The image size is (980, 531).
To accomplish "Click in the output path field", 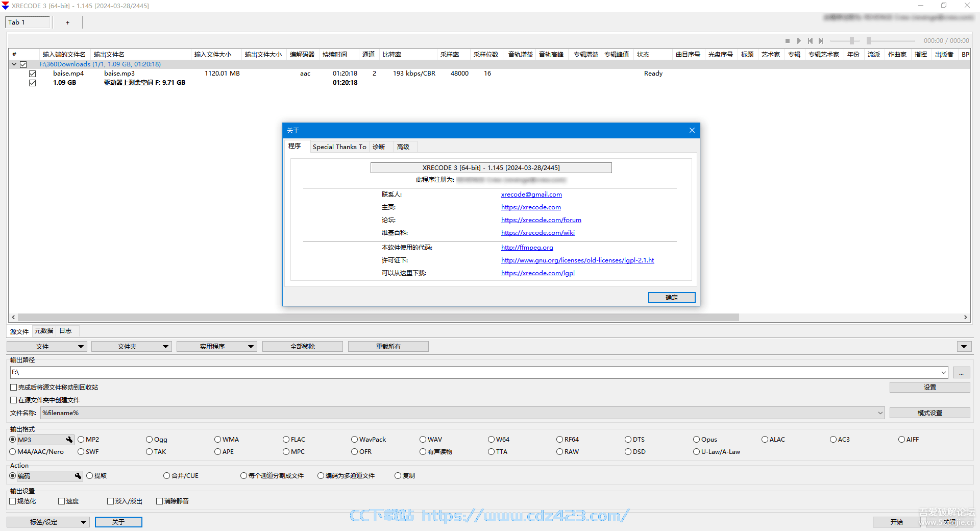I will 475,373.
